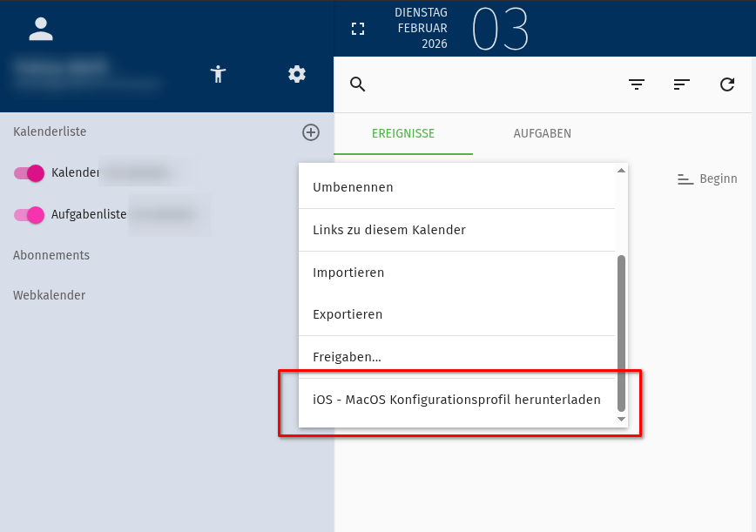The image size is (756, 532).
Task: Open the Beginn sort dropdown
Action: (x=707, y=178)
